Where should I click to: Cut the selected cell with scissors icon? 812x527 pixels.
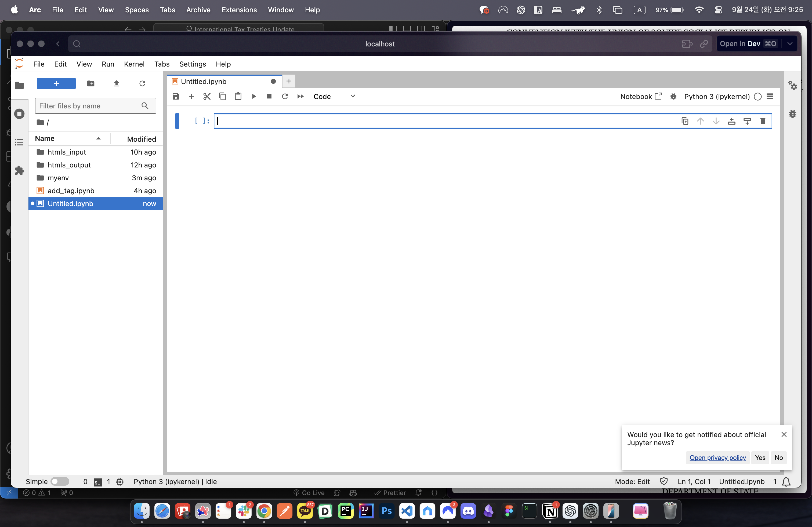tap(207, 97)
